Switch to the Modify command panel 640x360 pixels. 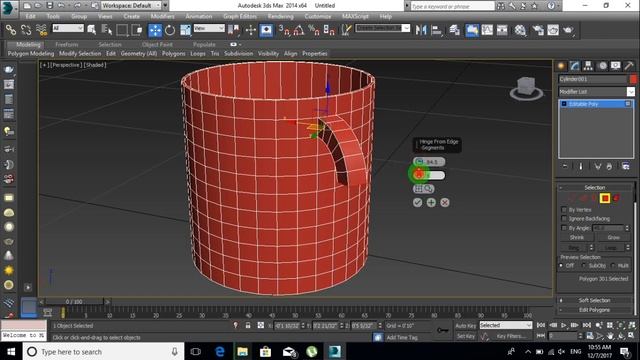pyautogui.click(x=575, y=66)
